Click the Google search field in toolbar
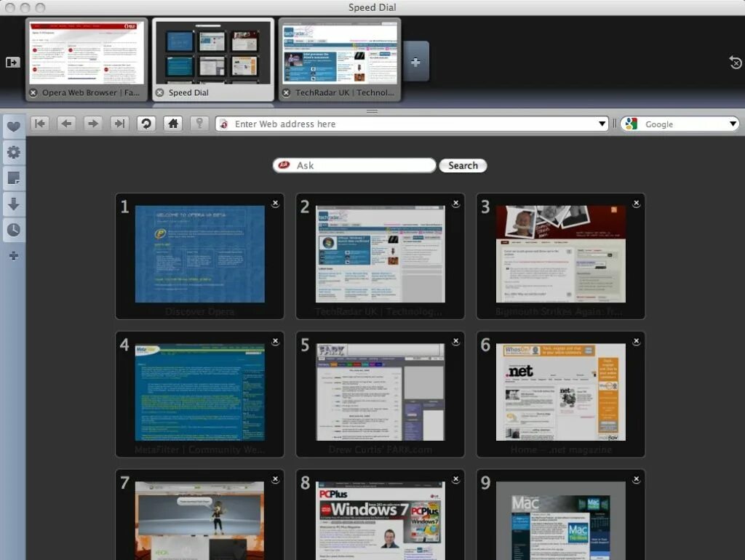745x560 pixels. point(680,124)
